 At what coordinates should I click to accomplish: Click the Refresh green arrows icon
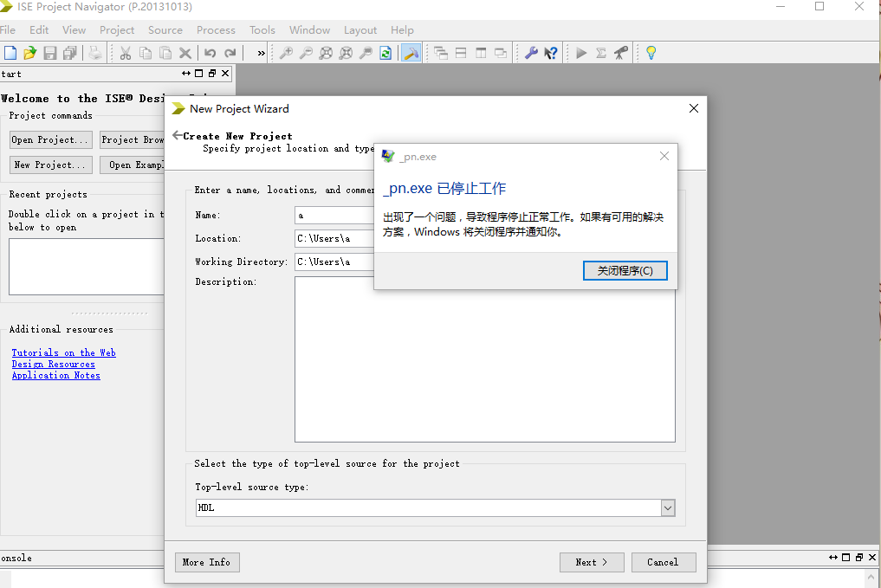click(x=385, y=53)
